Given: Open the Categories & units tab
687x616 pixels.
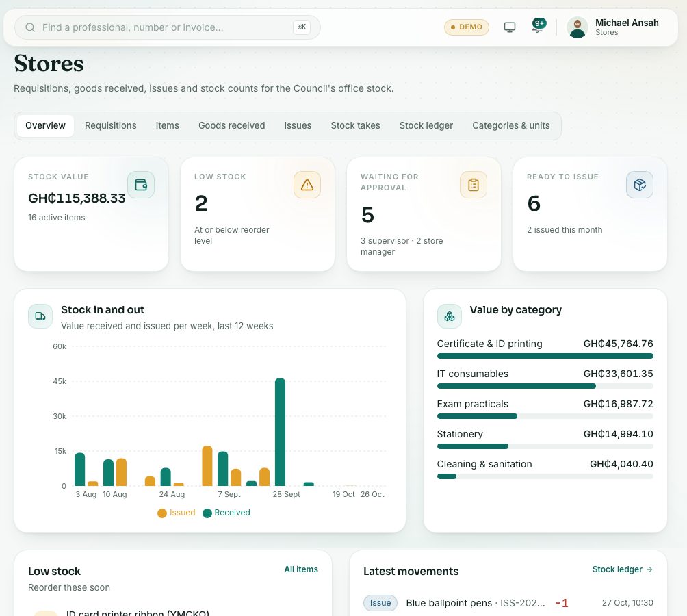Looking at the screenshot, I should [511, 126].
